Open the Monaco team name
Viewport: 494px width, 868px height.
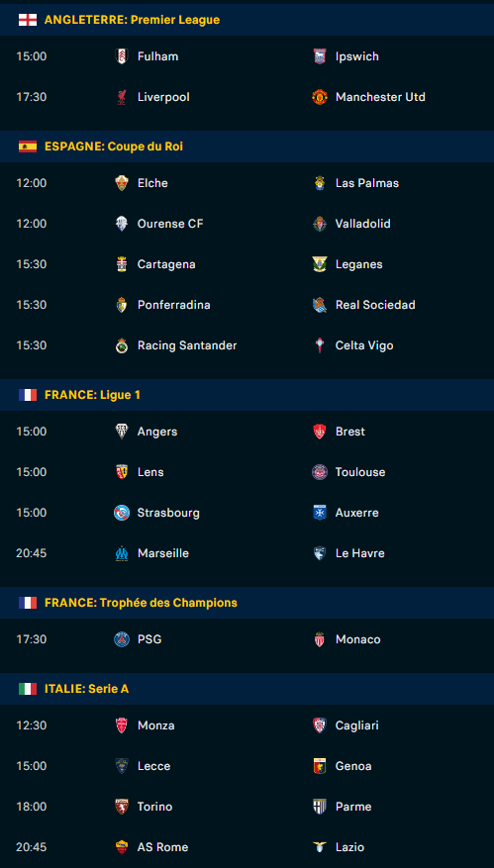357,639
